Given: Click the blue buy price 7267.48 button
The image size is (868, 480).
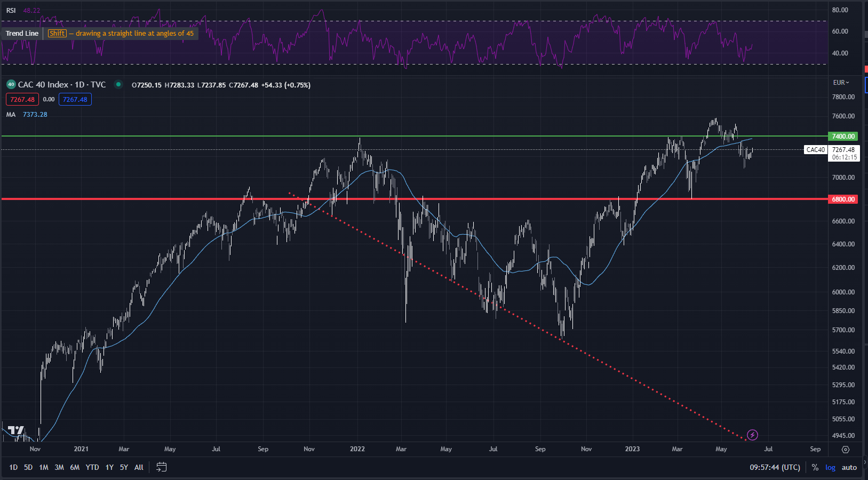Looking at the screenshot, I should click(x=75, y=99).
